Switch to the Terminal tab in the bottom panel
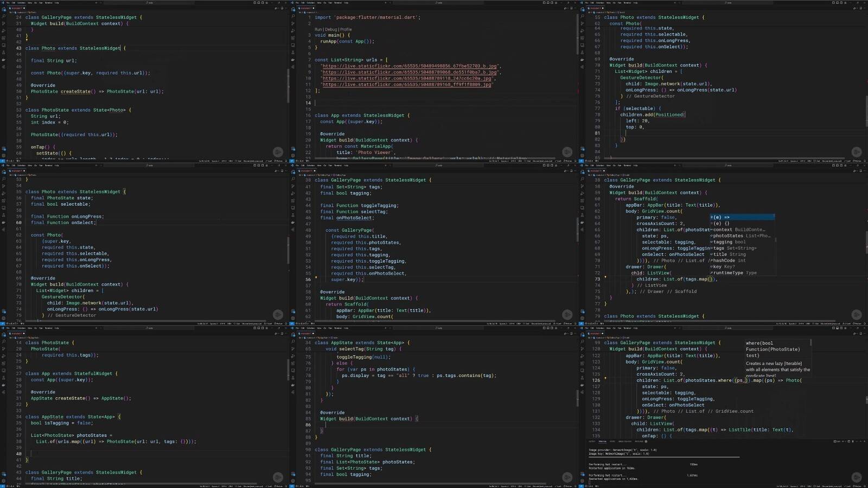The width and height of the screenshot is (868, 488). 602,441
